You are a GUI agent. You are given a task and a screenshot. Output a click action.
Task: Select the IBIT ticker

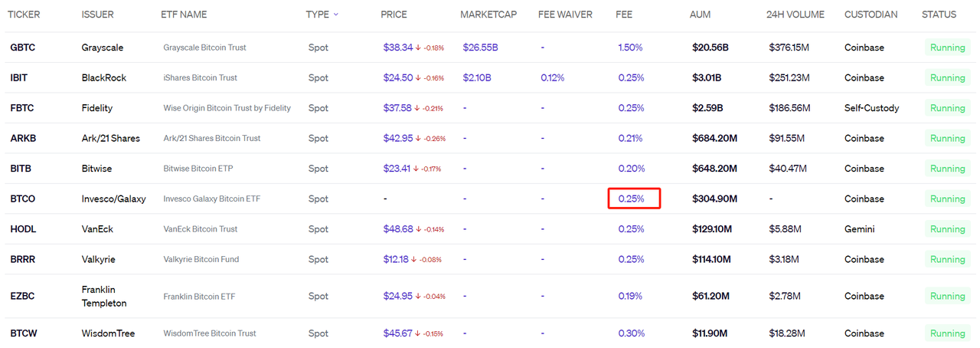[x=20, y=77]
